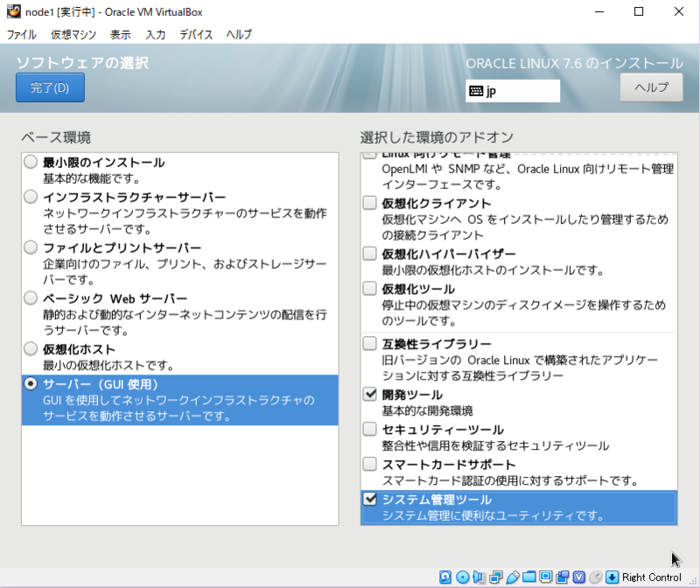Viewport: 700px width, 588px height.
Task: Check セキュリティーツール add-on
Action: pyautogui.click(x=369, y=429)
